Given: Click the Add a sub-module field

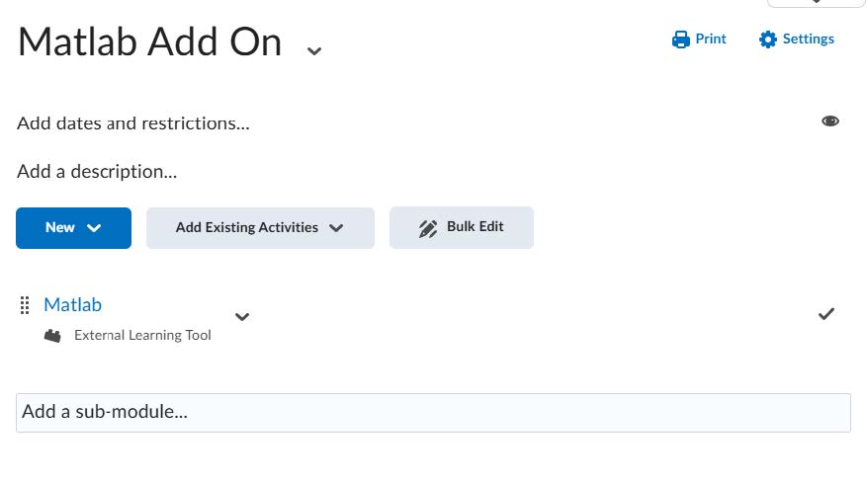Looking at the screenshot, I should [x=433, y=412].
